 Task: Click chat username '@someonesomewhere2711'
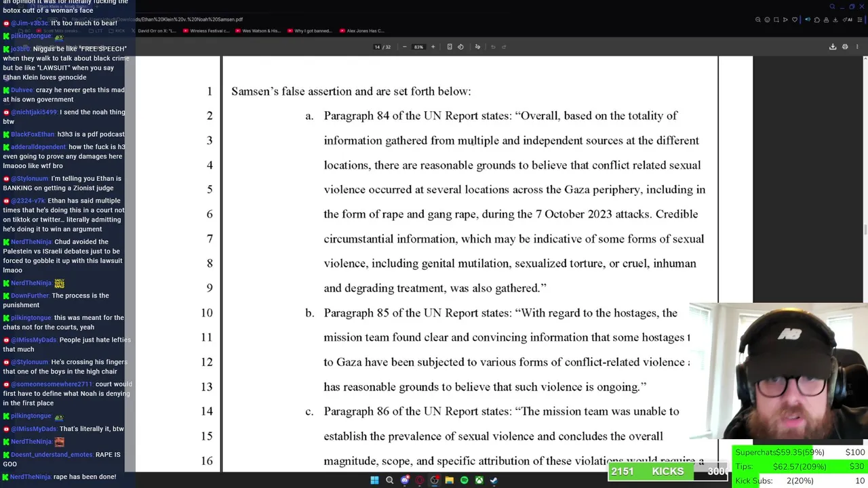click(x=52, y=384)
